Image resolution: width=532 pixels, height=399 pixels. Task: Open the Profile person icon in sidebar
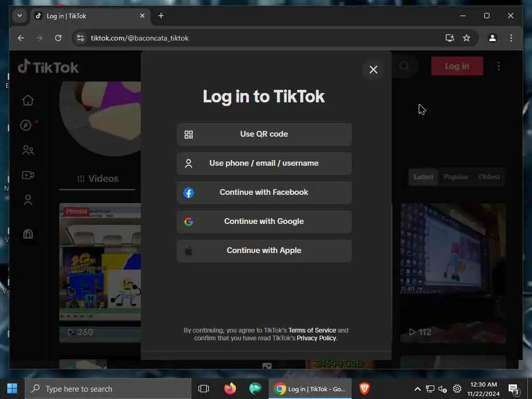coord(28,200)
